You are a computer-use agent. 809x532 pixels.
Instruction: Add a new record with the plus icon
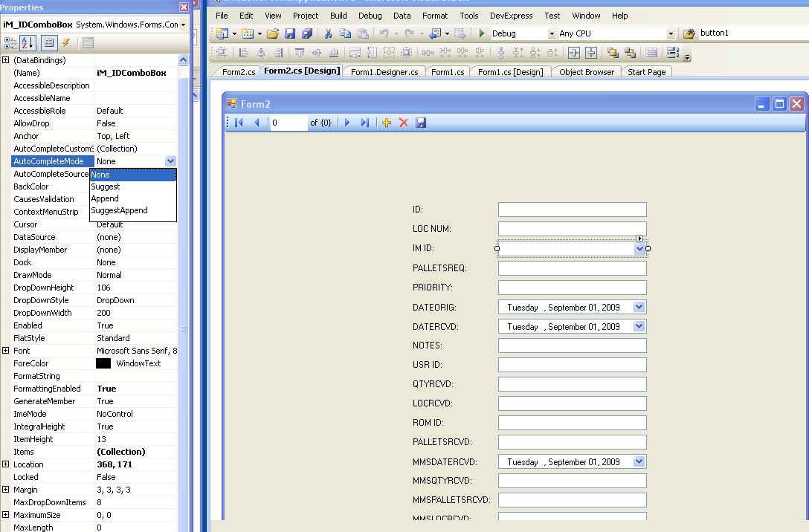click(386, 123)
